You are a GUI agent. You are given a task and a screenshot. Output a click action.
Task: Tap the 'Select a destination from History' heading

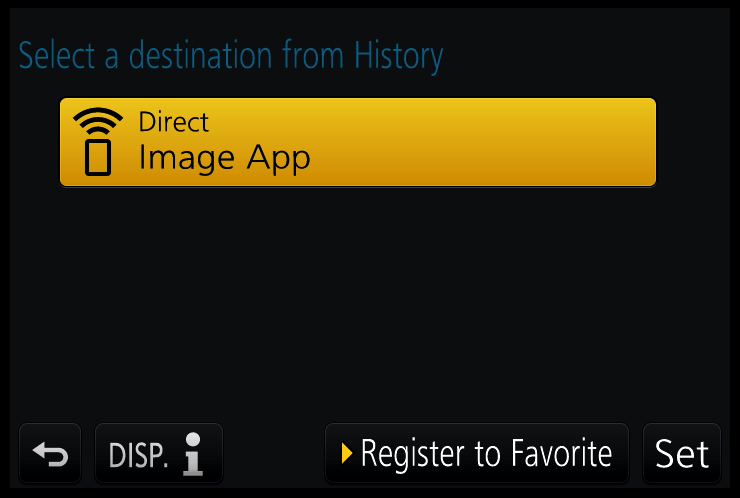point(231,57)
